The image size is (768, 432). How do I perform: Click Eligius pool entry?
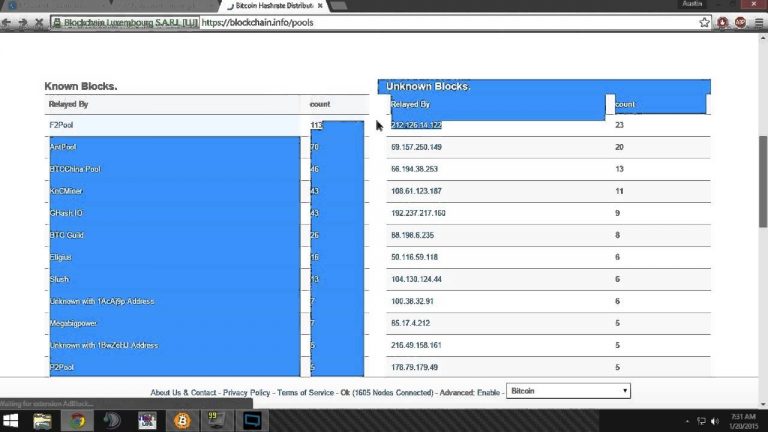pos(60,257)
